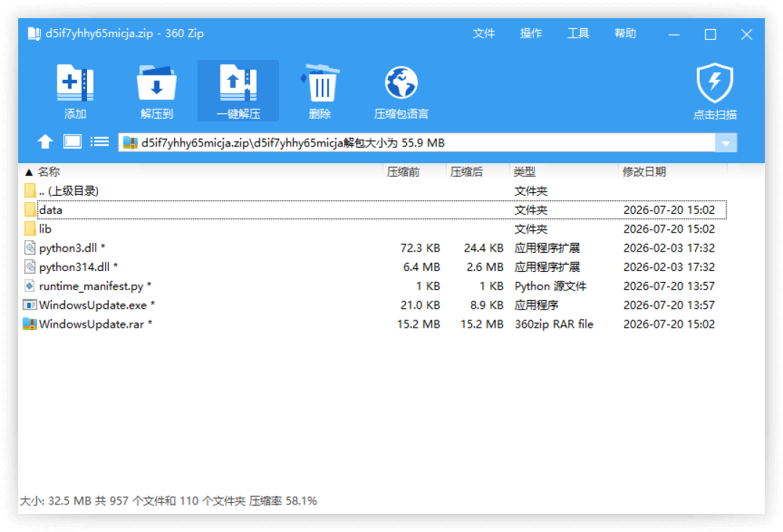Viewport: 783px width, 532px height.
Task: Click the parent directory folder icon
Action: (x=30, y=191)
